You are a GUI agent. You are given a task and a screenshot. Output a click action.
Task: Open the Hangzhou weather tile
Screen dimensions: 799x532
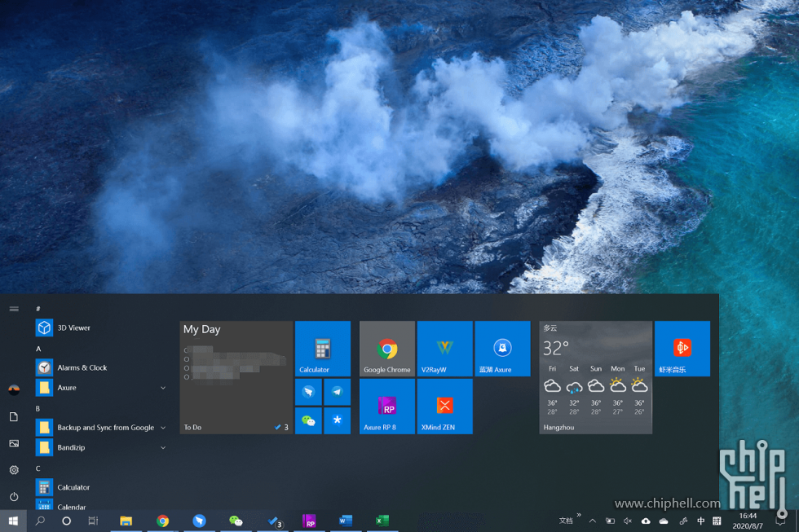pos(596,377)
